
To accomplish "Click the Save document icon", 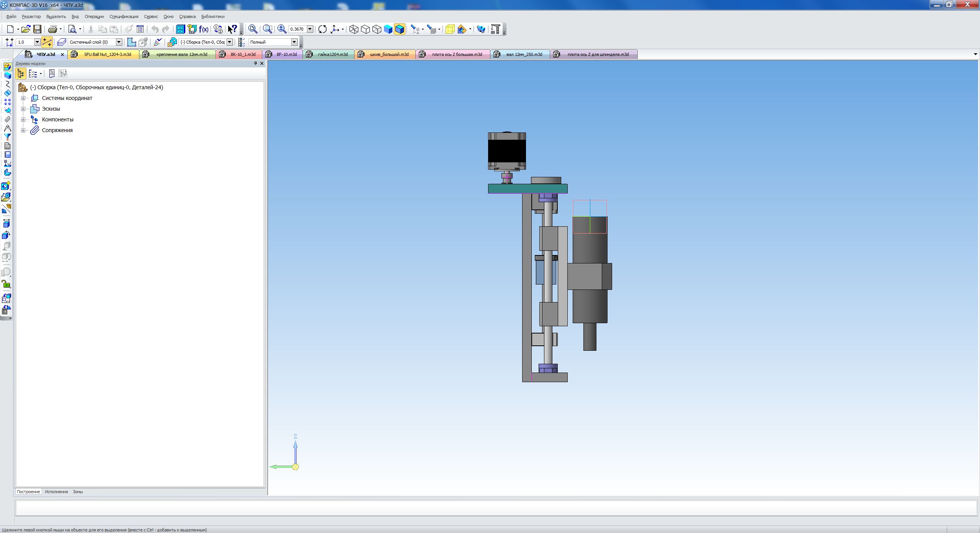I will 37,29.
